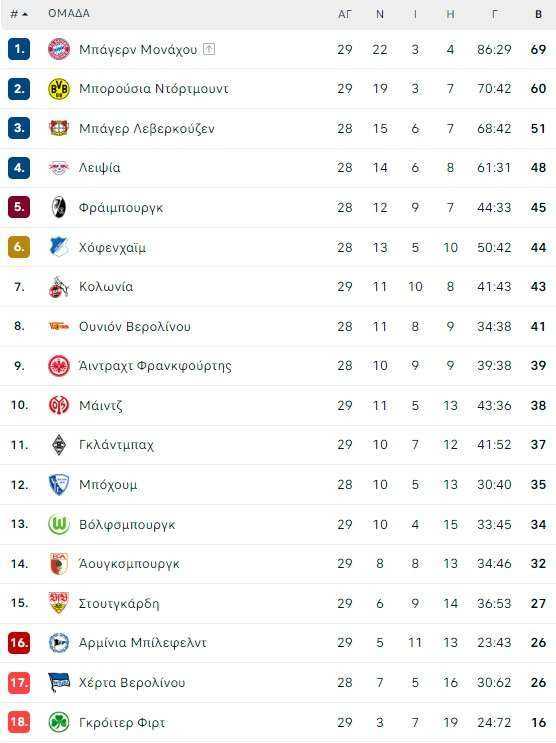Open the RB Leipzig logo
Screen dimensions: 556x743
coord(59,168)
